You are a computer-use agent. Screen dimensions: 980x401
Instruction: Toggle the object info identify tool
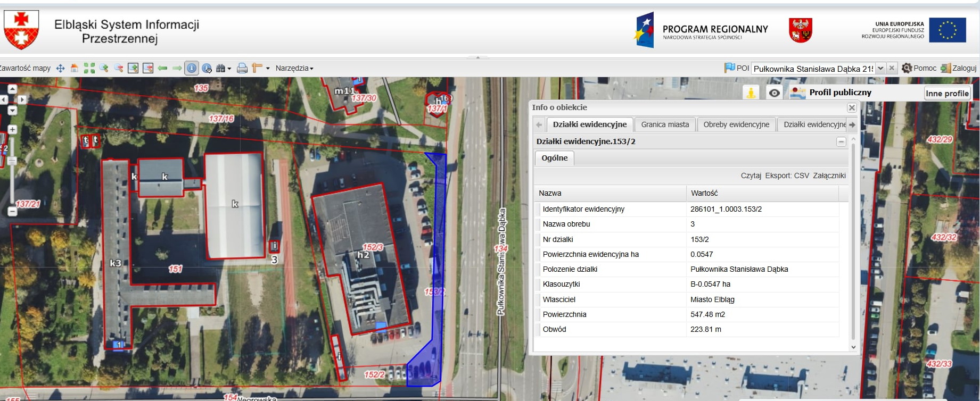point(192,68)
